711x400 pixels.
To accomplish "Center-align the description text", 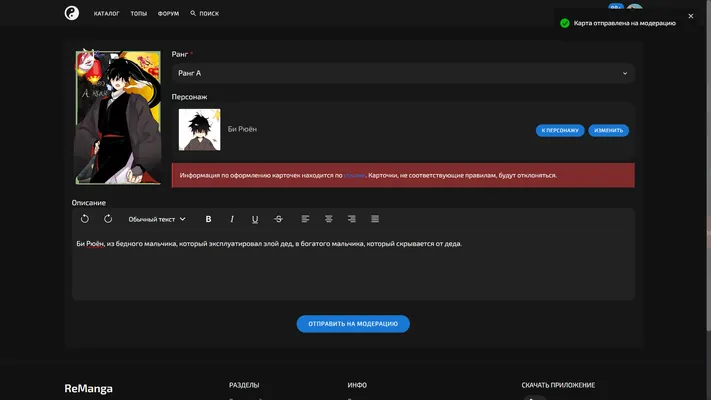I will 328,219.
